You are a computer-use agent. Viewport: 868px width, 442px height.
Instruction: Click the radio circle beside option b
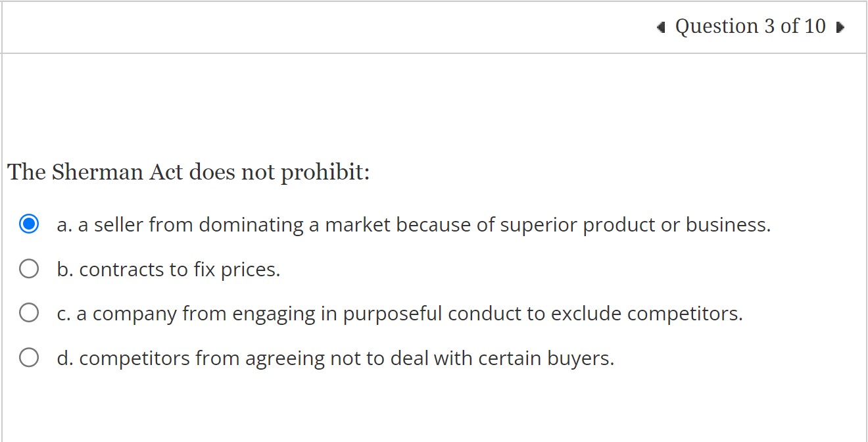tap(29, 268)
